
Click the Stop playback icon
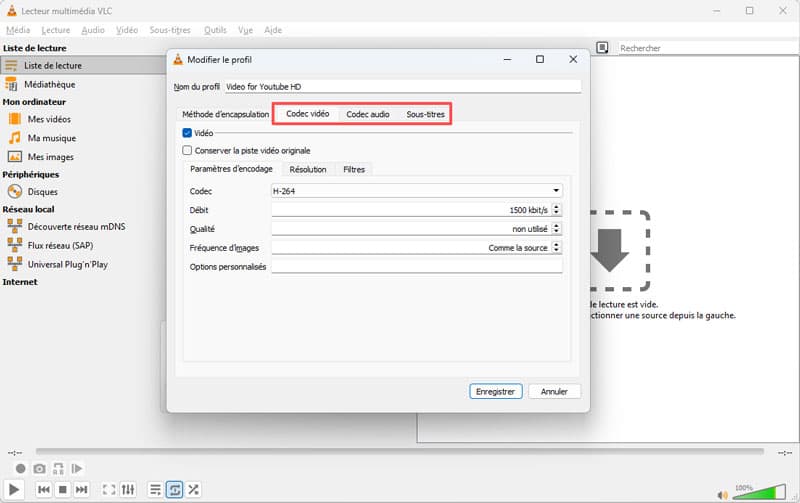pyautogui.click(x=62, y=489)
